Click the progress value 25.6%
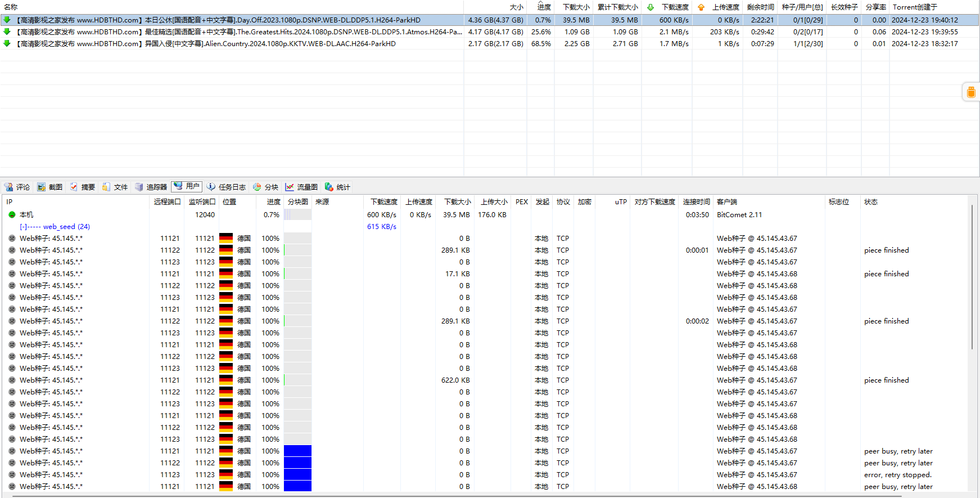Screen dimensions: 980x498 tap(541, 32)
